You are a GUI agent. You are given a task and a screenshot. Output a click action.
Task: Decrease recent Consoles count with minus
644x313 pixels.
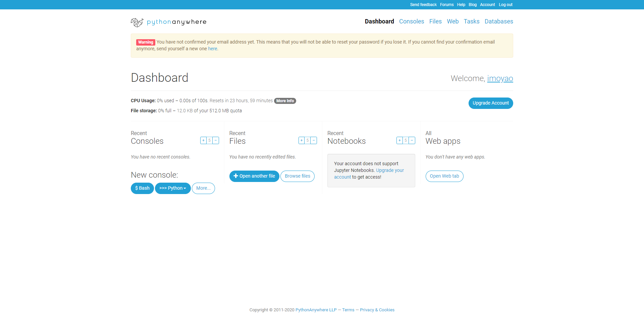(216, 140)
